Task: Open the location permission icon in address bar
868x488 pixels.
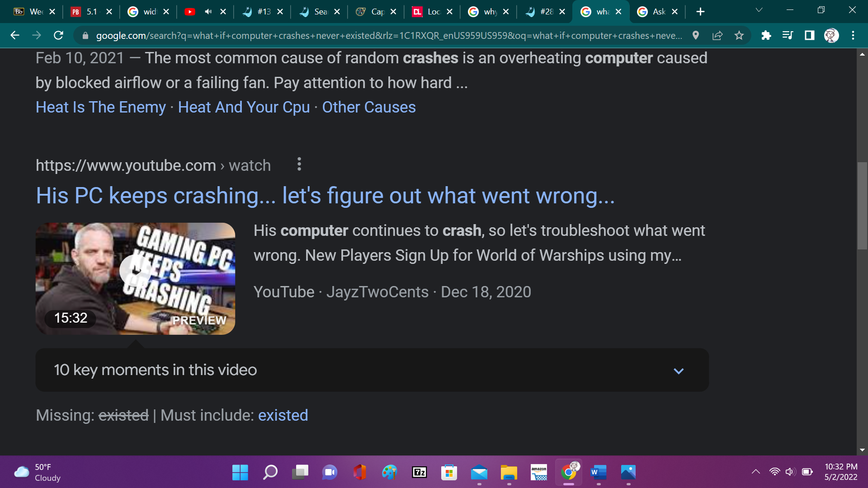Action: 696,35
